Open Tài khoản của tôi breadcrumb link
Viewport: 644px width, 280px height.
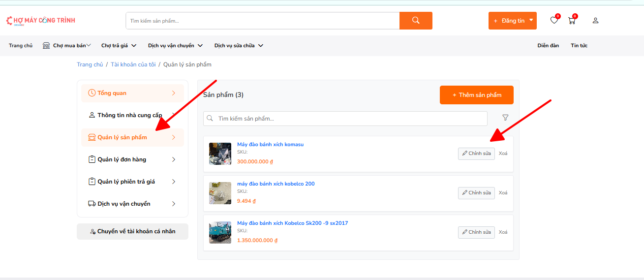point(133,64)
